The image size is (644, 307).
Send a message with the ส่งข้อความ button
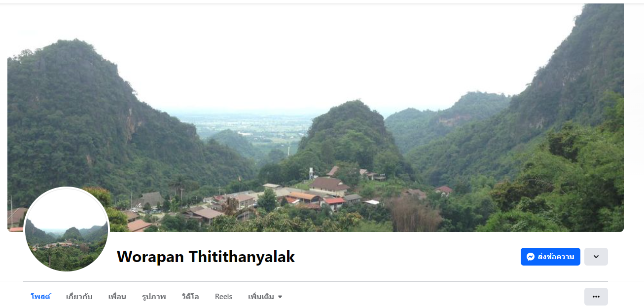coord(550,257)
